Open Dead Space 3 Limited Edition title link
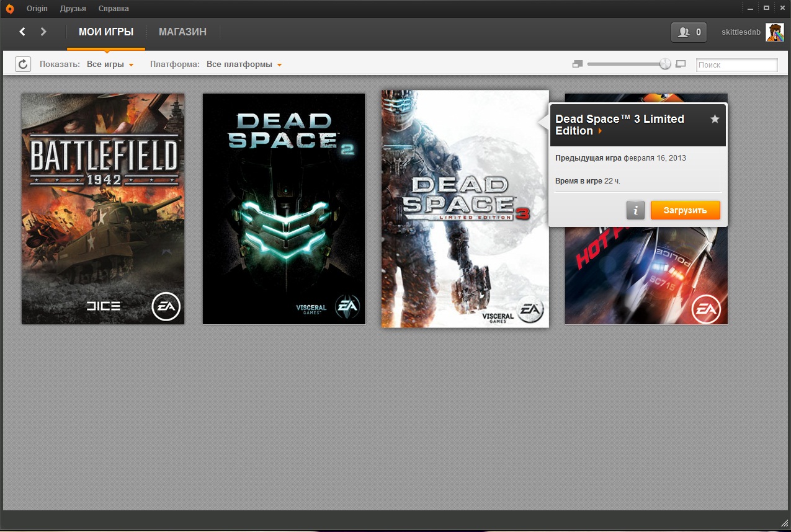The image size is (791, 532). (620, 125)
